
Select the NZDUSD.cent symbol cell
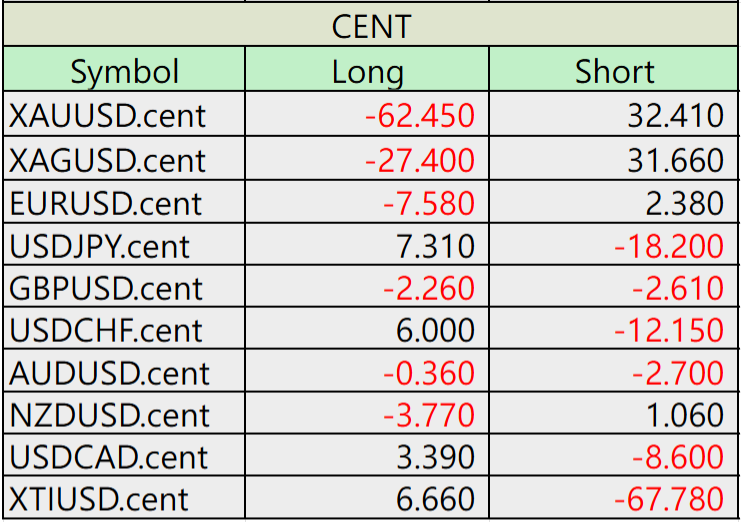(x=124, y=413)
